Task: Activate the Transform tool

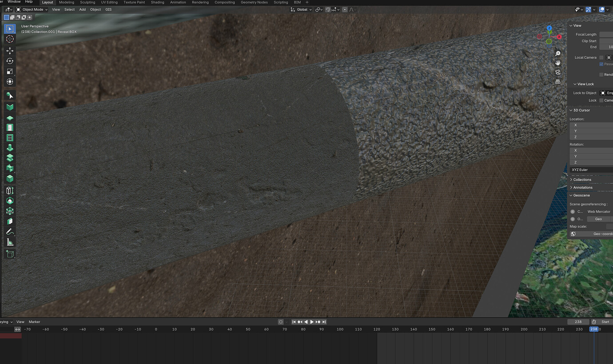Action: pos(10,82)
